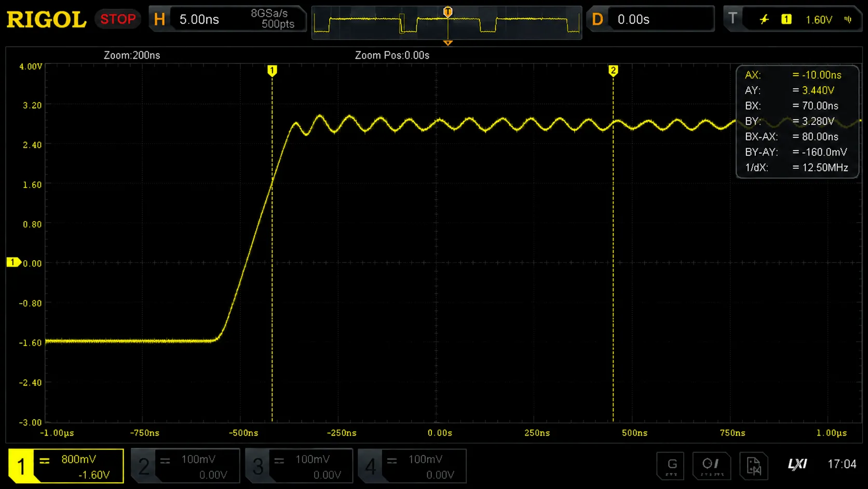Open the delay D 0.00s setting
The image size is (868, 489).
point(650,19)
